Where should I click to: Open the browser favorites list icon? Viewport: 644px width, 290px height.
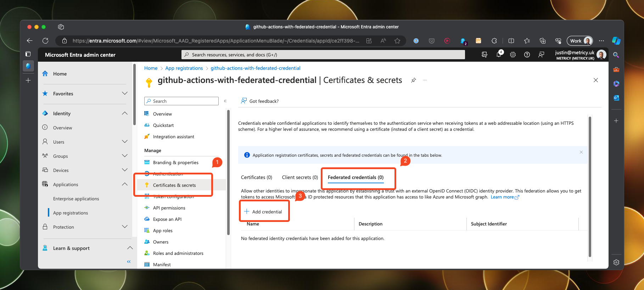tap(527, 41)
